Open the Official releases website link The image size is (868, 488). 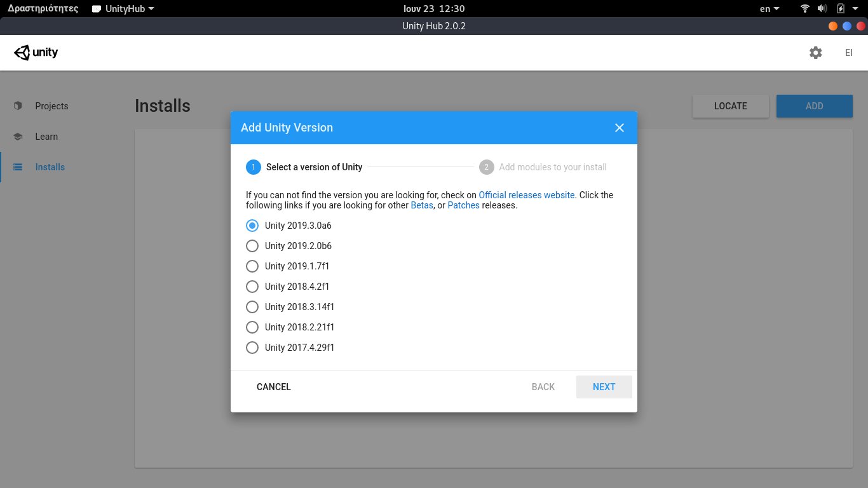point(527,195)
